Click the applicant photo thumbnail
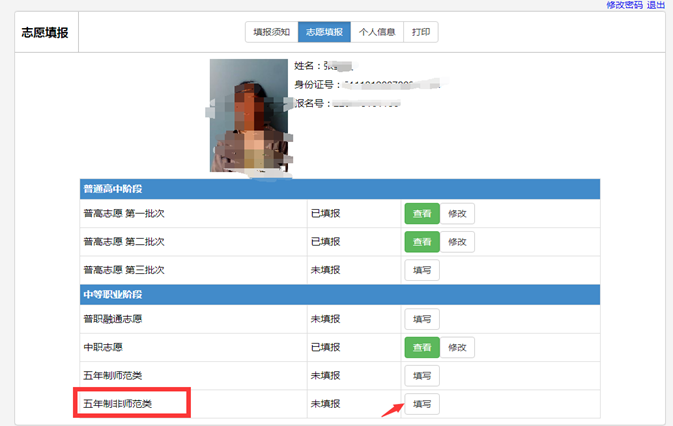This screenshot has height=426, width=673. point(248,115)
